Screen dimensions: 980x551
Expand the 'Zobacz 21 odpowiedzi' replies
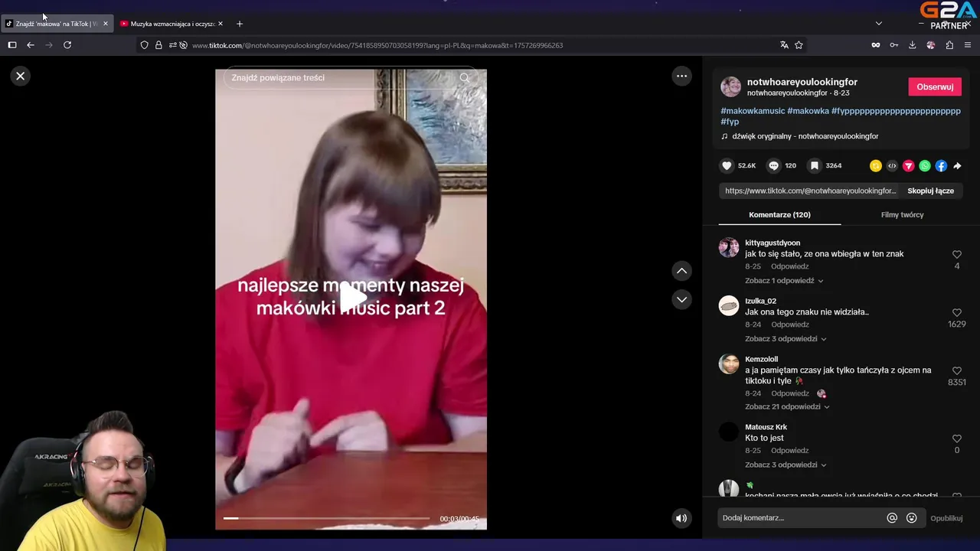click(787, 407)
